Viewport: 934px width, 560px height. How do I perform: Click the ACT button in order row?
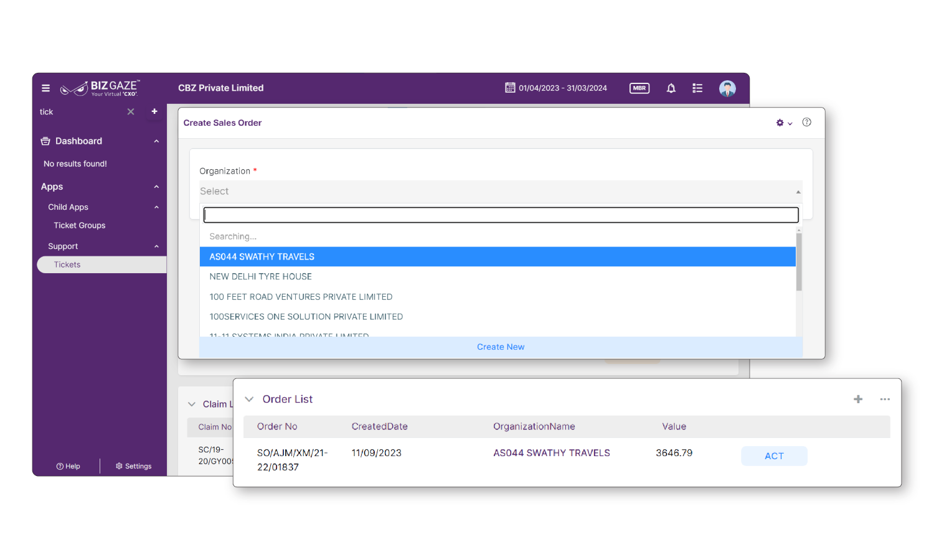point(773,456)
